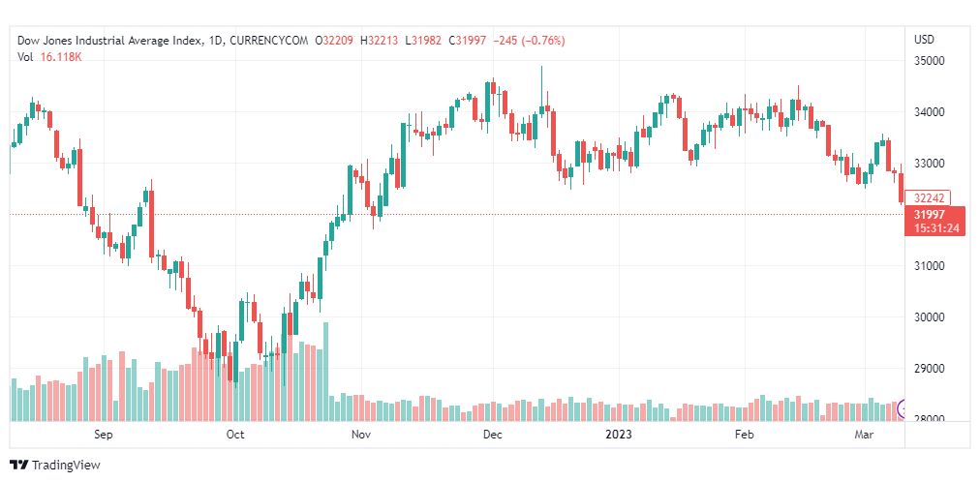The height and width of the screenshot is (482, 980).
Task: Click the 32242 price tag on axis
Action: [929, 197]
